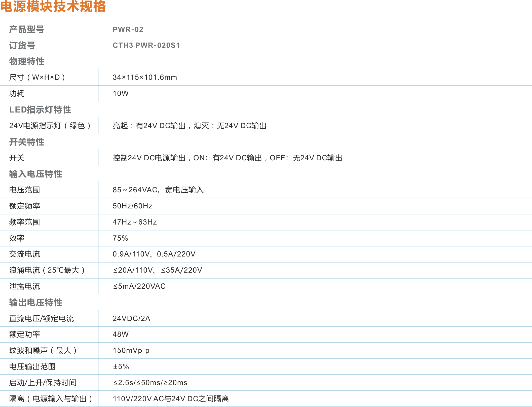Click the 隔离(电源输入与输出) row label
This screenshot has height=407, width=532.
(51, 399)
